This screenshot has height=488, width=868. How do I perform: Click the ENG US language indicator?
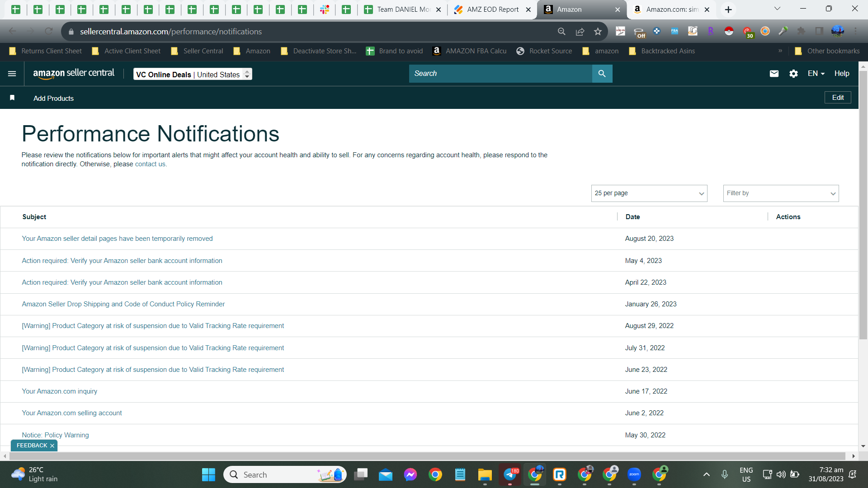(x=746, y=474)
